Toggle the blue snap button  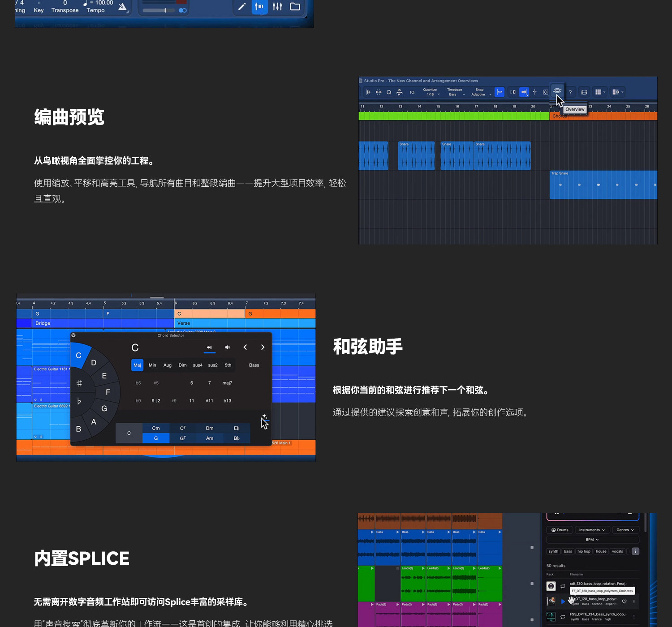(x=500, y=92)
